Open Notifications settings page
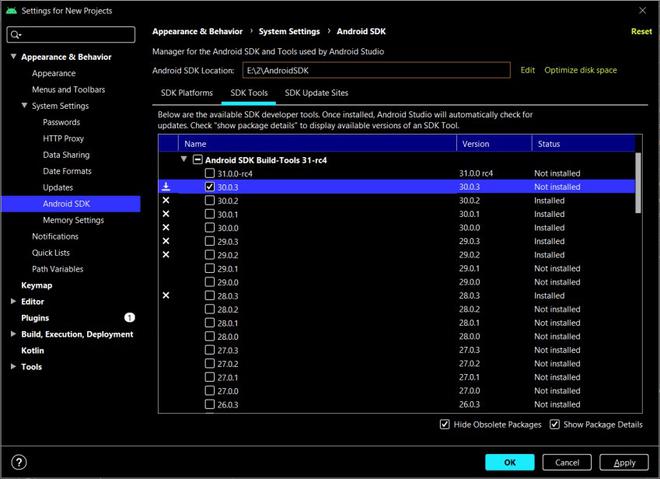This screenshot has width=660, height=479. tap(55, 236)
